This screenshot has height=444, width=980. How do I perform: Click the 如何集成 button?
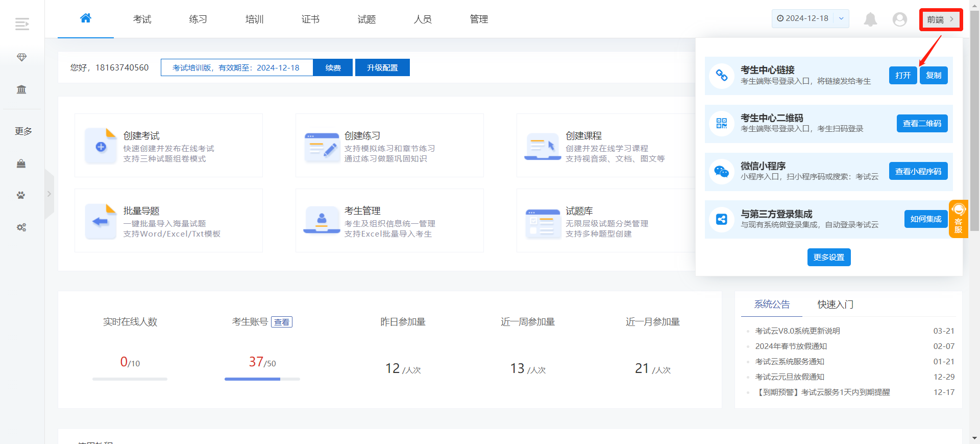[x=926, y=219]
